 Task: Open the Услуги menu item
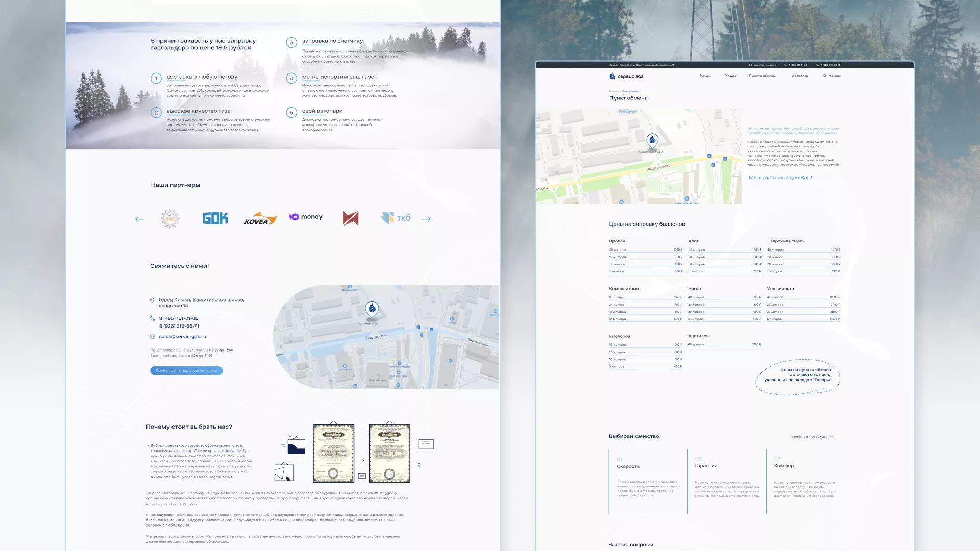click(705, 76)
